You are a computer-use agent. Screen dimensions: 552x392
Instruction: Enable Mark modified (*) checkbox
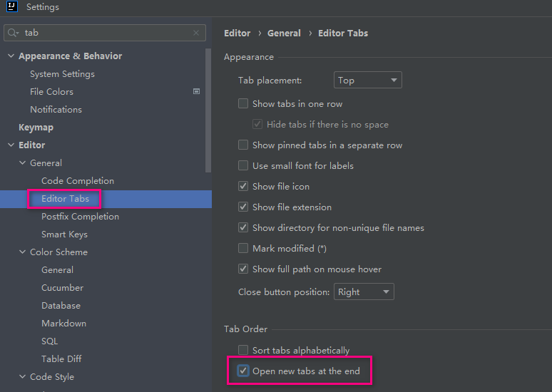[243, 248]
